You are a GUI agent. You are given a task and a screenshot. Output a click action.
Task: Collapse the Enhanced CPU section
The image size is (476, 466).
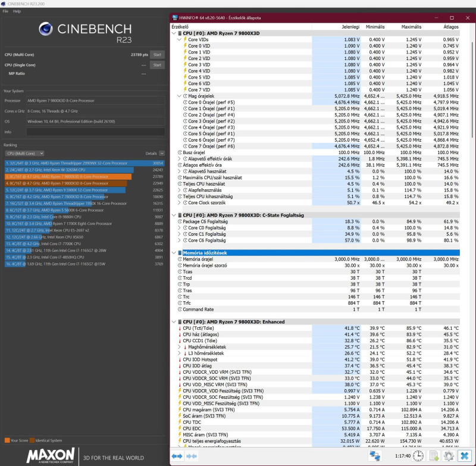[x=174, y=322]
